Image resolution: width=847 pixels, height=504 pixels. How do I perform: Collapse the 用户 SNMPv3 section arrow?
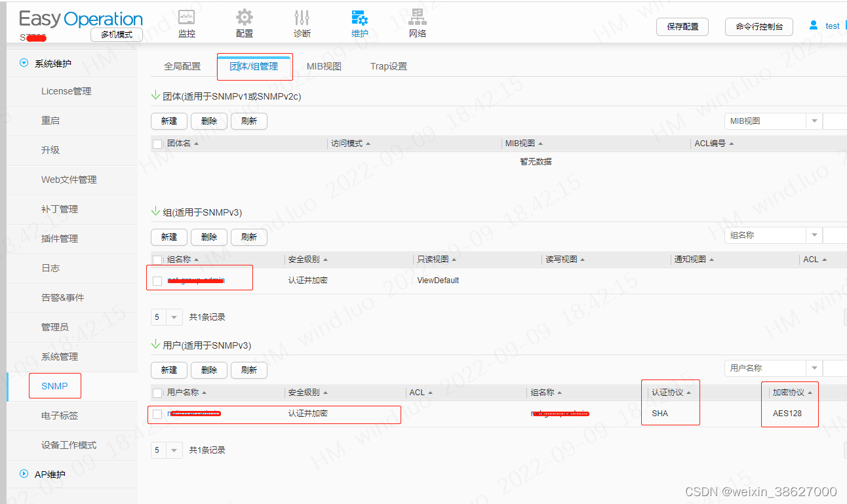tap(156, 345)
